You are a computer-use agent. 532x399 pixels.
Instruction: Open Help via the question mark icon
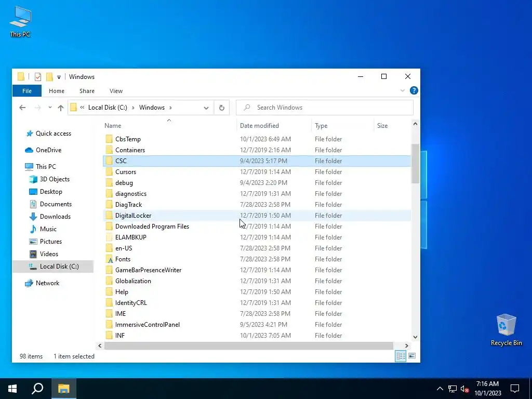pyautogui.click(x=414, y=90)
